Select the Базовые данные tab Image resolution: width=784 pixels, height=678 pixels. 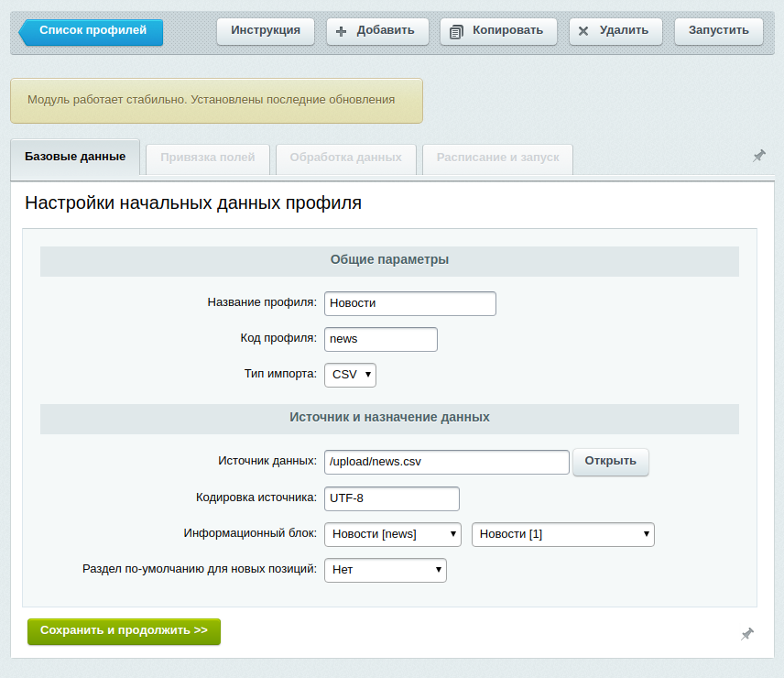75,157
